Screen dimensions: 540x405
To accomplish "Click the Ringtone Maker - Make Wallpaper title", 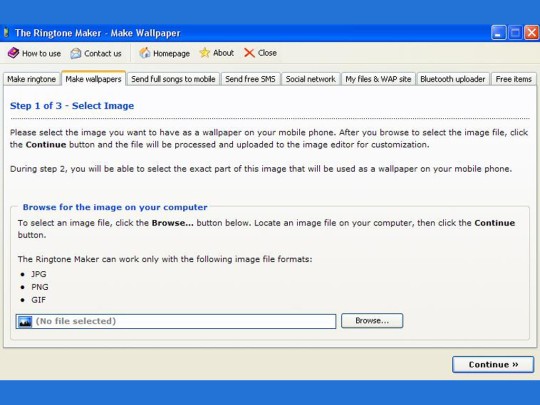I will [x=98, y=33].
